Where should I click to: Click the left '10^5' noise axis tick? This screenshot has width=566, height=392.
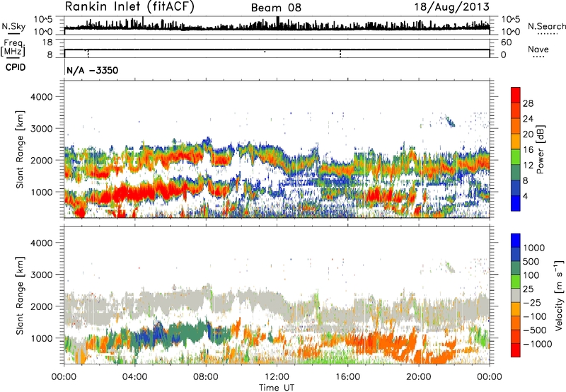click(x=44, y=19)
